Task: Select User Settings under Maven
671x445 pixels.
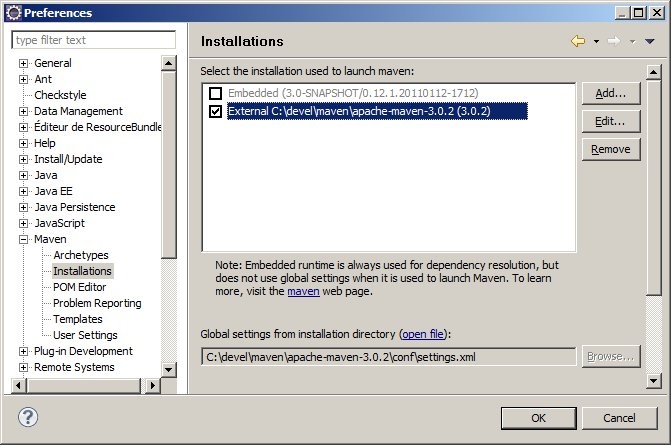Action: point(85,335)
